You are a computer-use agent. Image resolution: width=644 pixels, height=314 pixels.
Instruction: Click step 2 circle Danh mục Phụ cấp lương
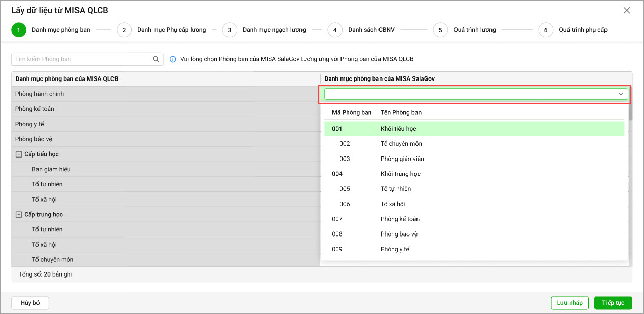pyautogui.click(x=124, y=30)
